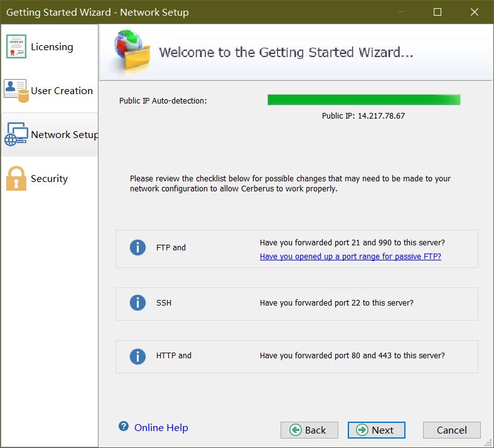Click the green arrow on the Next button

[x=362, y=430]
